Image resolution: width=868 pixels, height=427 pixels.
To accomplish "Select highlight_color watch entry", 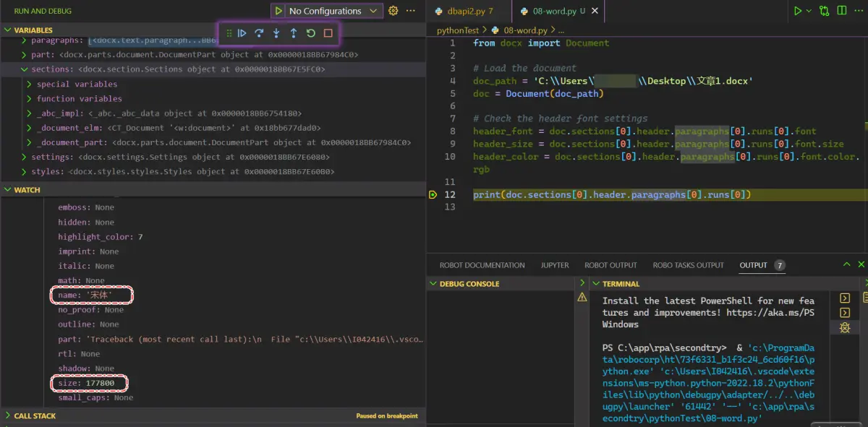I will 101,237.
